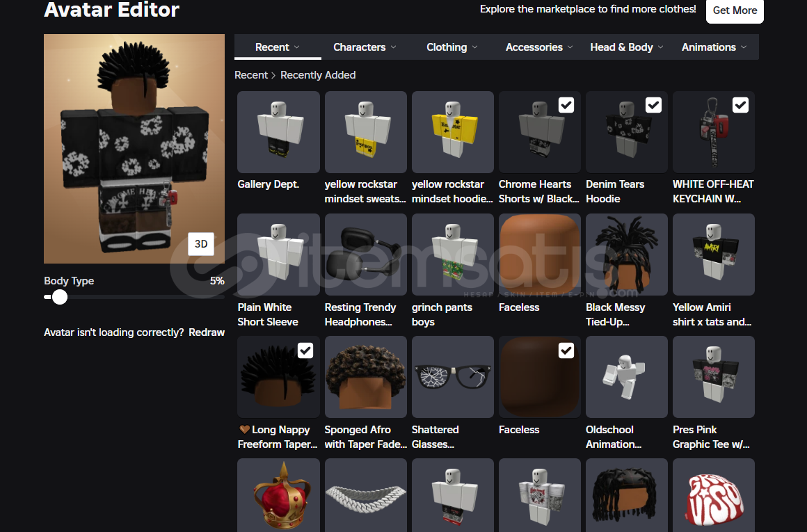Open the Denim Tears Hoodie name link

[615, 191]
